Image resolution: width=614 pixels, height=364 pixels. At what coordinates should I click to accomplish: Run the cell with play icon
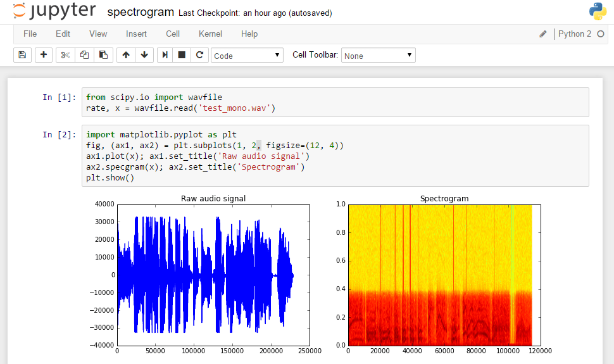point(165,55)
